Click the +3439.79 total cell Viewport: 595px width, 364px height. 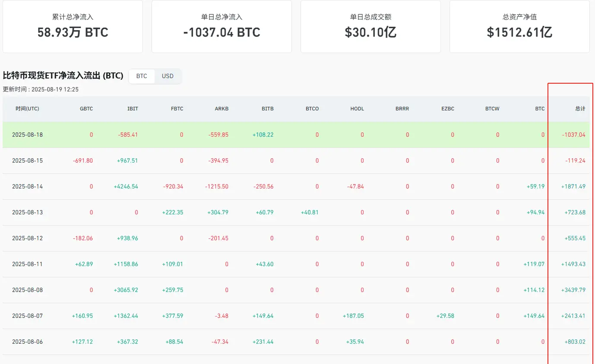coord(573,290)
